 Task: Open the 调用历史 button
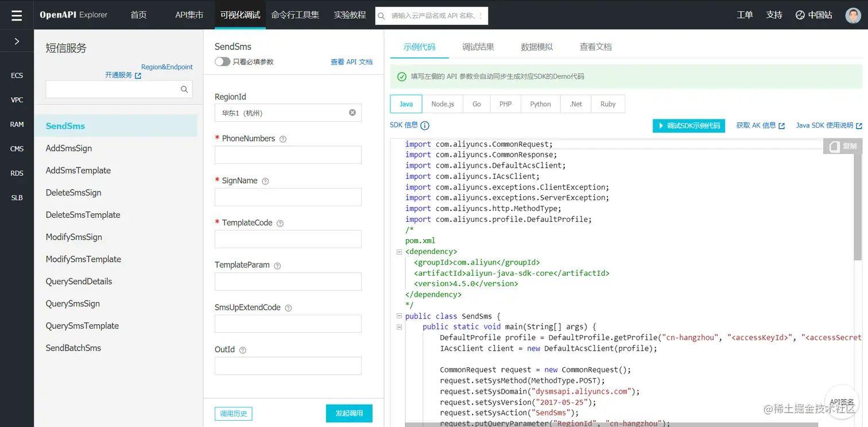[x=234, y=414]
